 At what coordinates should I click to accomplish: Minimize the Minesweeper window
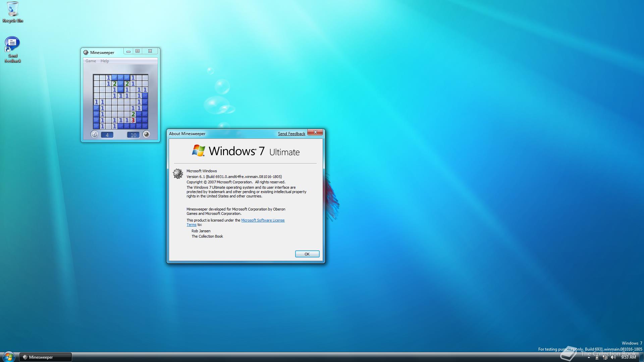coord(128,51)
